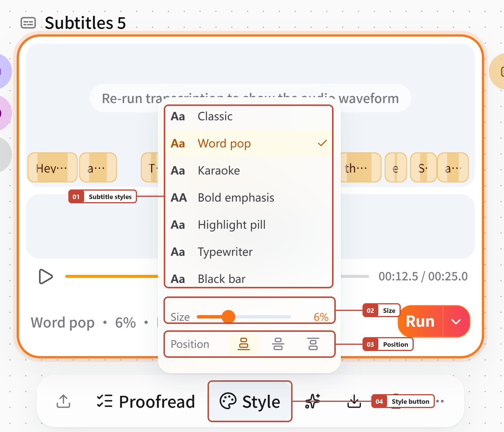Click the download icon in toolbar
This screenshot has width=504, height=432.
click(x=354, y=401)
